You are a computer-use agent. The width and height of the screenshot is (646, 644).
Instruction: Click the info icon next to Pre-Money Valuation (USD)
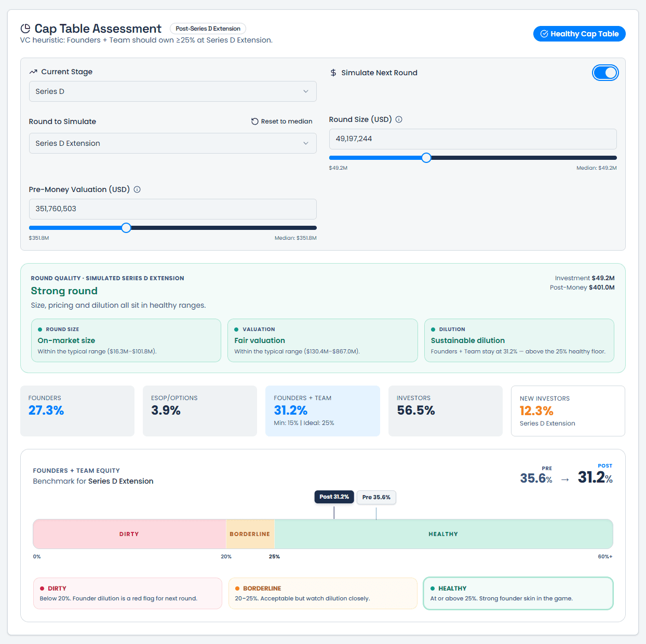[x=137, y=189]
